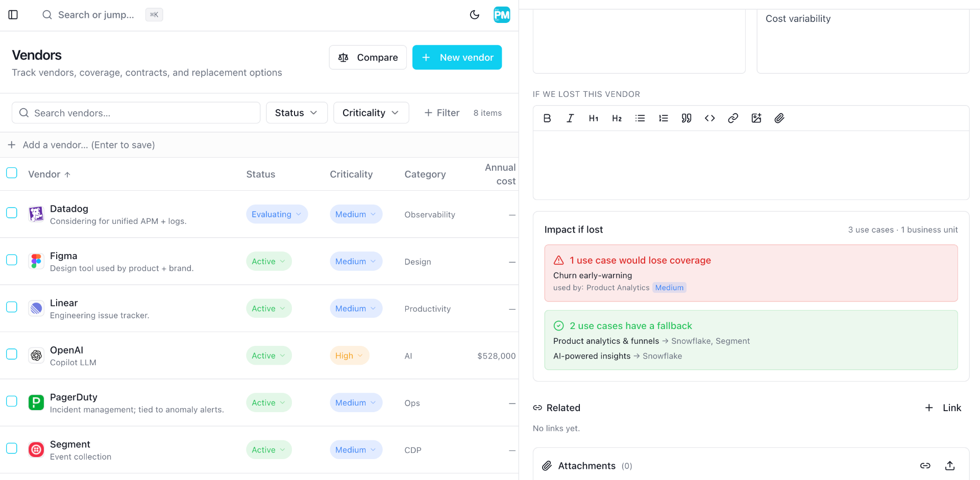Sort by Vendor column header
The width and height of the screenshot is (980, 480).
[x=49, y=174]
